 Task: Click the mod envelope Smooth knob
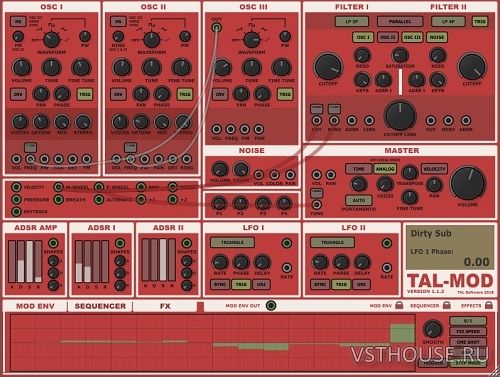(x=433, y=329)
